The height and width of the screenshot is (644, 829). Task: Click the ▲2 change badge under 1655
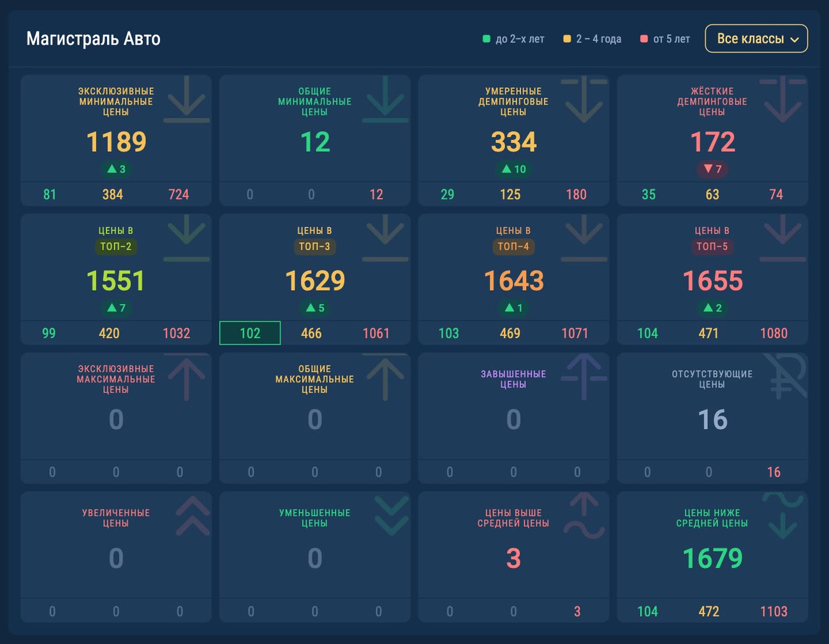712,308
